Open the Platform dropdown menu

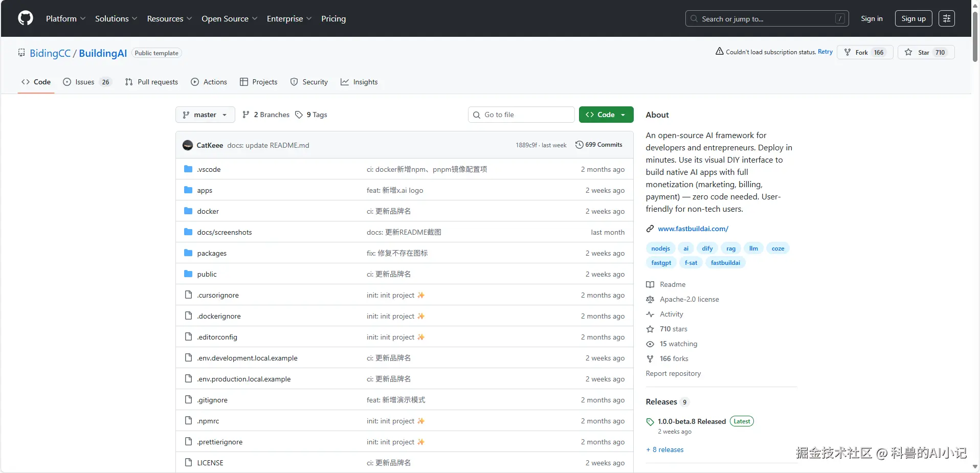(65, 18)
